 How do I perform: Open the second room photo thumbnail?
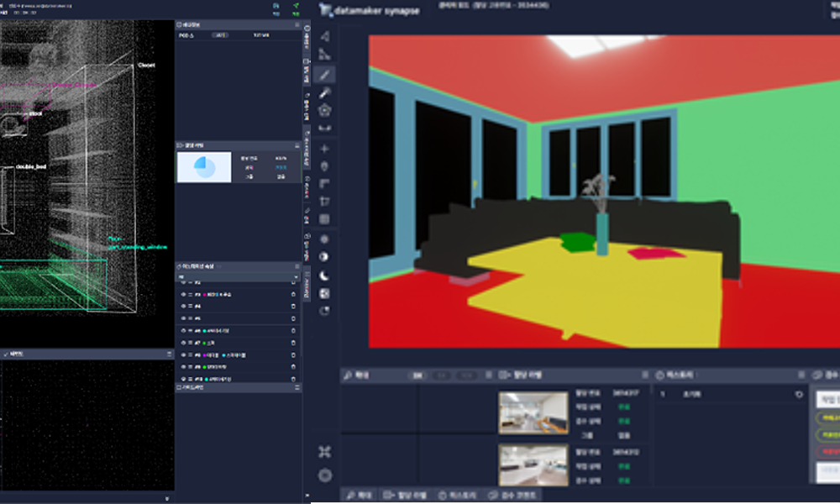[x=533, y=465]
